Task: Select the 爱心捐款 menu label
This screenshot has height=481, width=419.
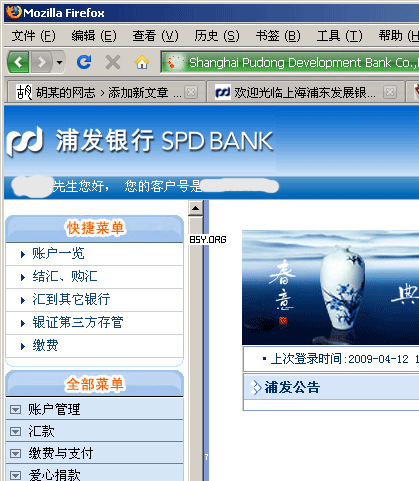Action: (x=54, y=475)
